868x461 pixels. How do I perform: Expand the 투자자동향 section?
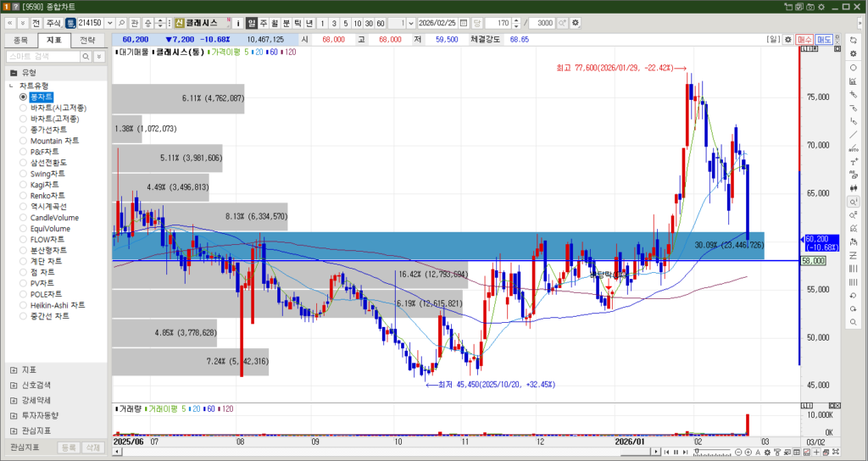point(13,415)
